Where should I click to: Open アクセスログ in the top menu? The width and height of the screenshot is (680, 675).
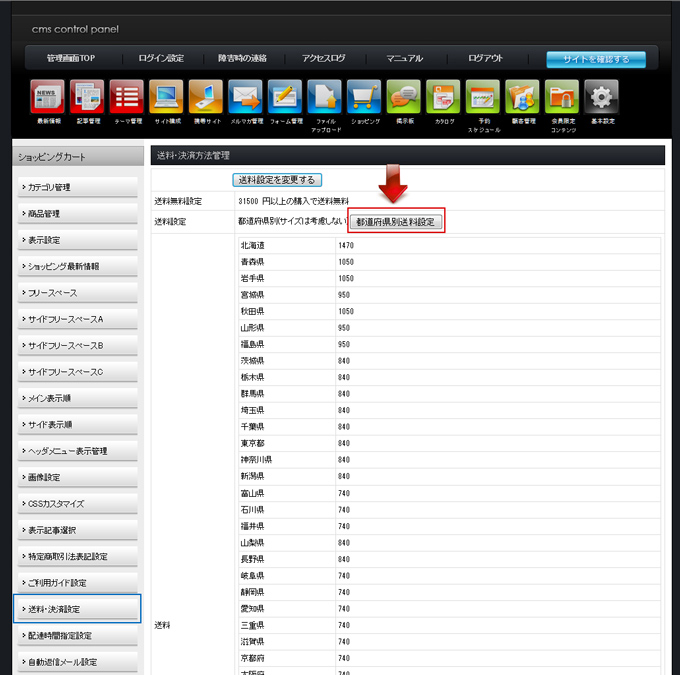(324, 59)
